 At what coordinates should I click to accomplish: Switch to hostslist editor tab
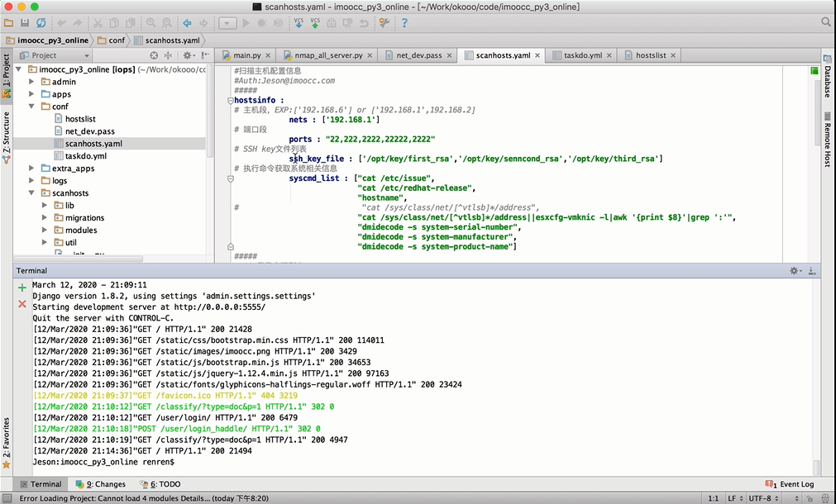pyautogui.click(x=651, y=55)
